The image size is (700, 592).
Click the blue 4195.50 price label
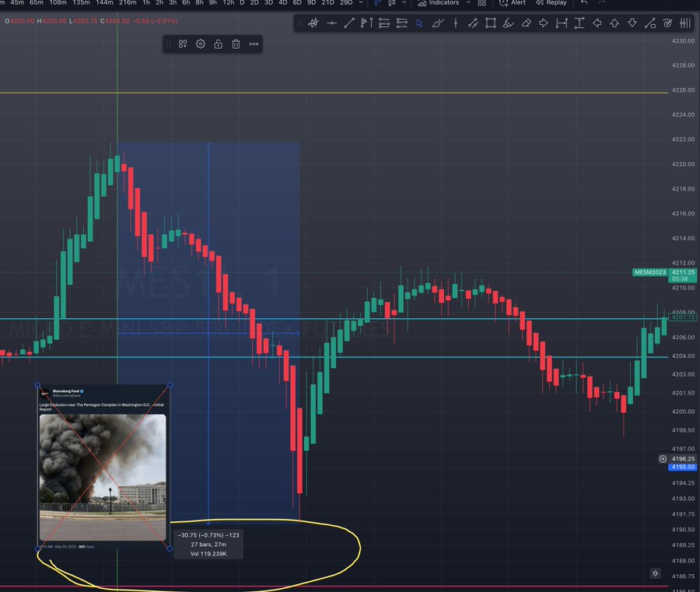point(683,467)
